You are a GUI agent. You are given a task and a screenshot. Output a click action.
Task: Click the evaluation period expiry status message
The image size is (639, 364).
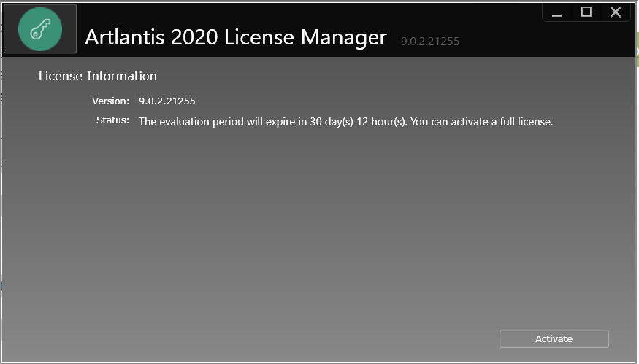[345, 122]
